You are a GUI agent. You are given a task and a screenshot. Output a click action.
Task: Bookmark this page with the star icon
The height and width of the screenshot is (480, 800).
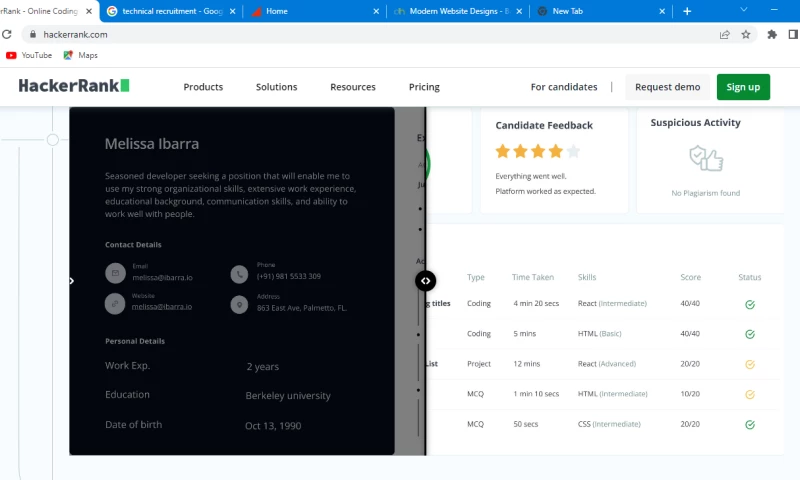[x=746, y=34]
